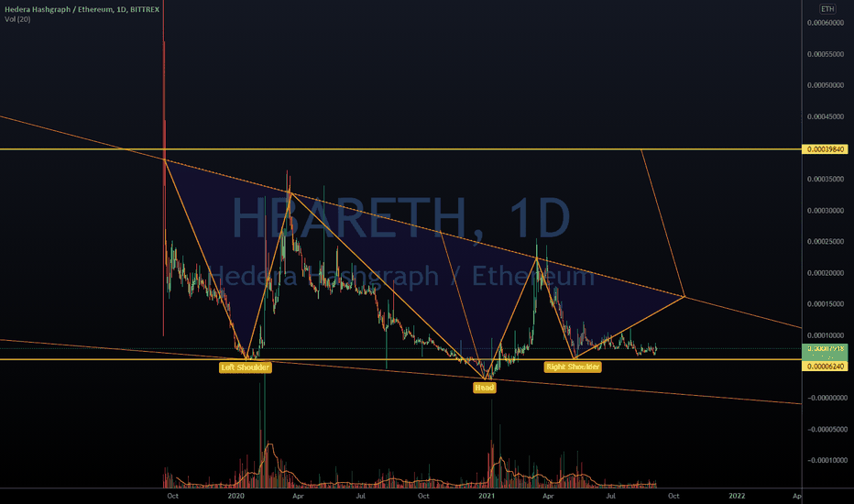
Task: Click the ETH currency button
Action: click(x=827, y=9)
